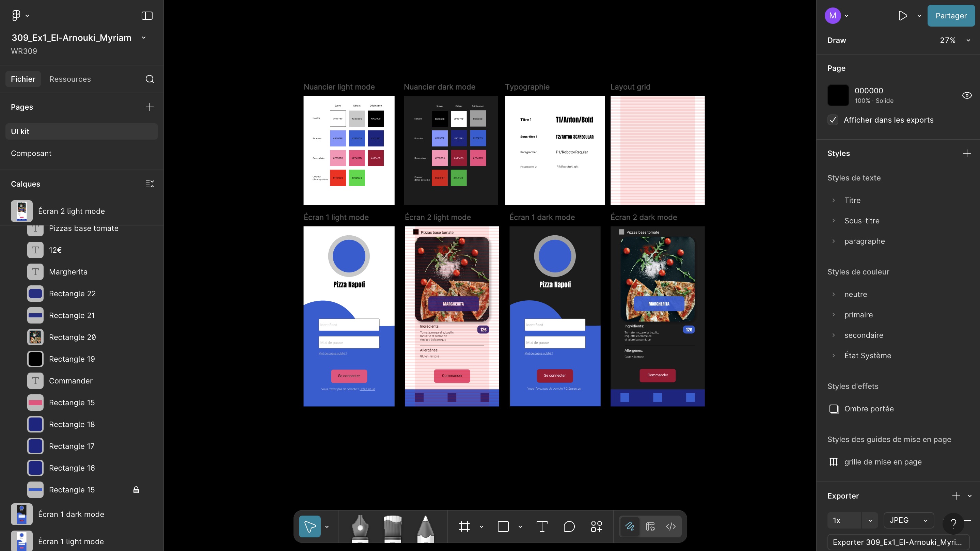This screenshot has width=980, height=551.
Task: Click the search icon above Pages
Action: 149,79
